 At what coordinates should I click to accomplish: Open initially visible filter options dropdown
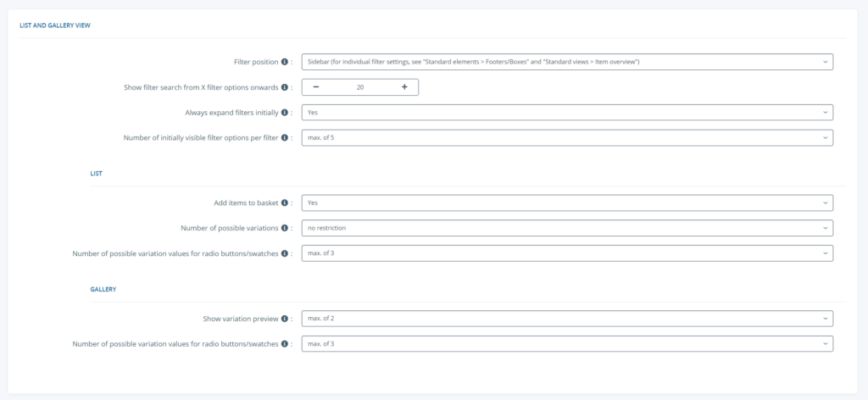pyautogui.click(x=567, y=138)
